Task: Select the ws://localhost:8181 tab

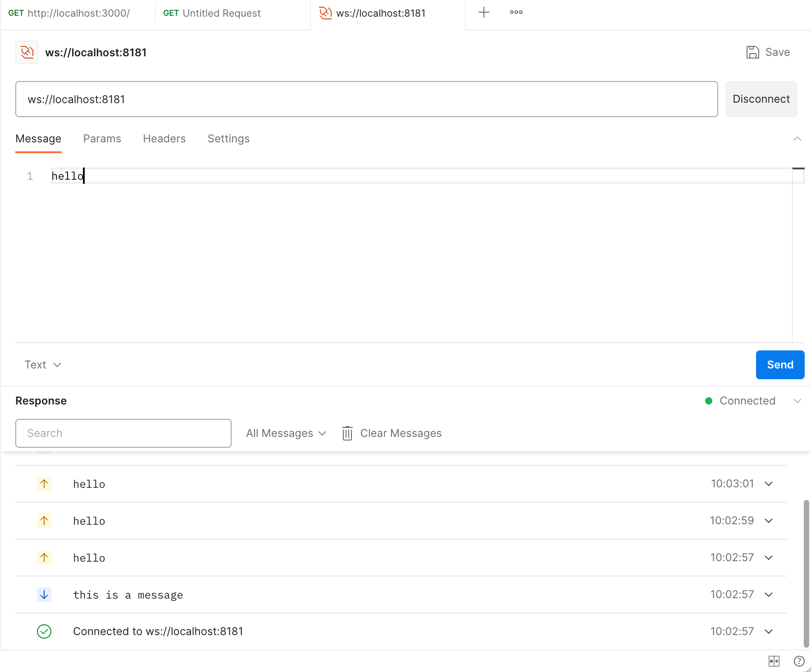Action: (x=388, y=14)
